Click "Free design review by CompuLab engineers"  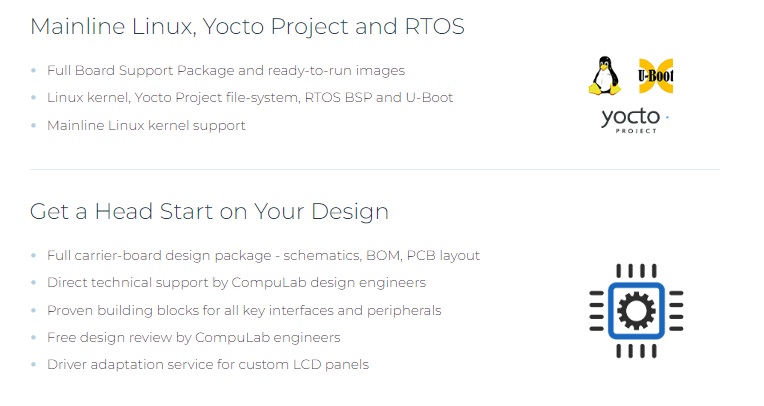pos(193,337)
